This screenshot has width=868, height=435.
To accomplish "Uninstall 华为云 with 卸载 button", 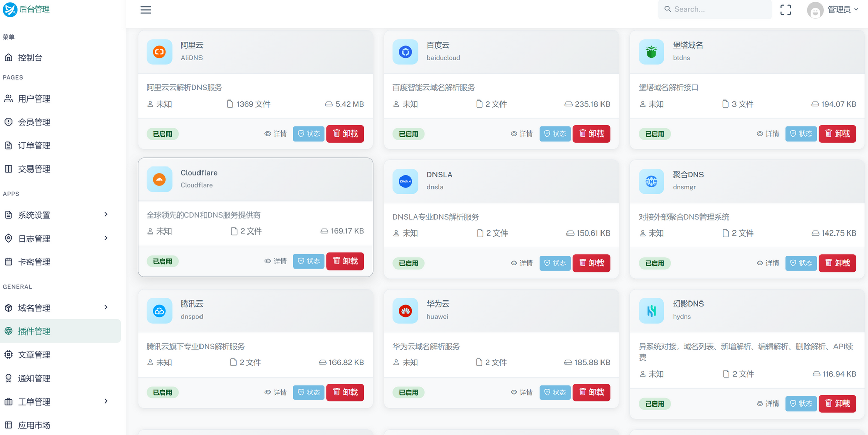I will (591, 392).
